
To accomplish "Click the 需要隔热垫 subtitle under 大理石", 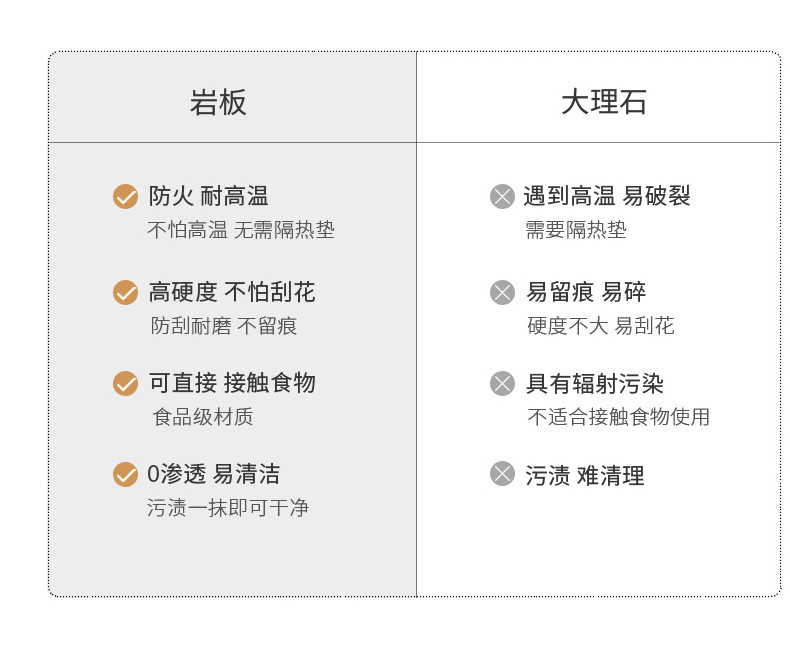I will [x=577, y=230].
